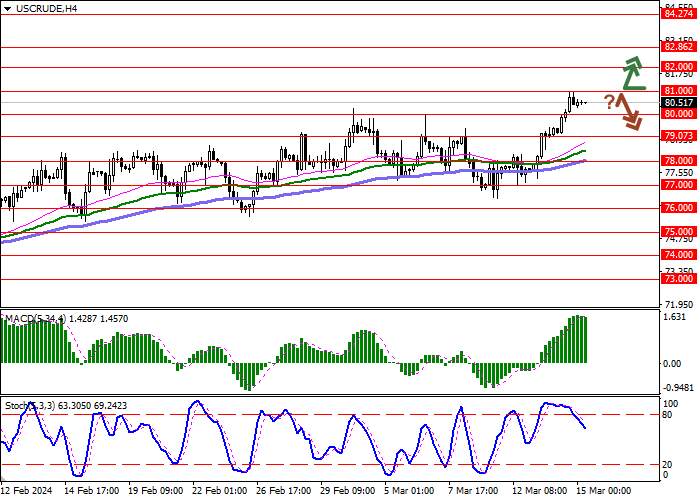The height and width of the screenshot is (500, 700).
Task: Select the 12 Feb 2024 time axis label
Action: 27,491
